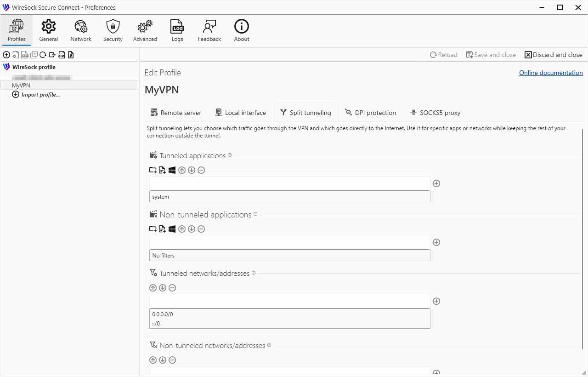Open the Security preferences section

[113, 30]
